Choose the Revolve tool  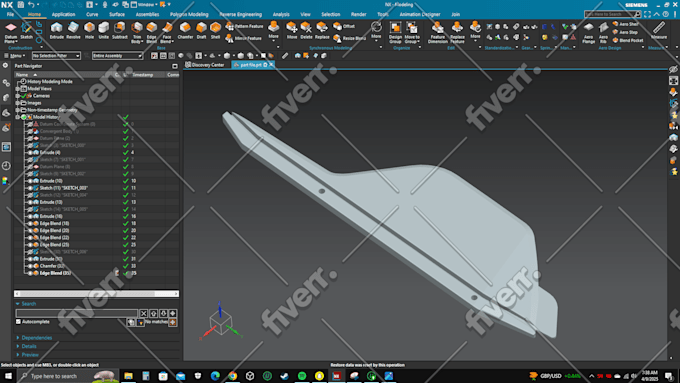(x=73, y=31)
